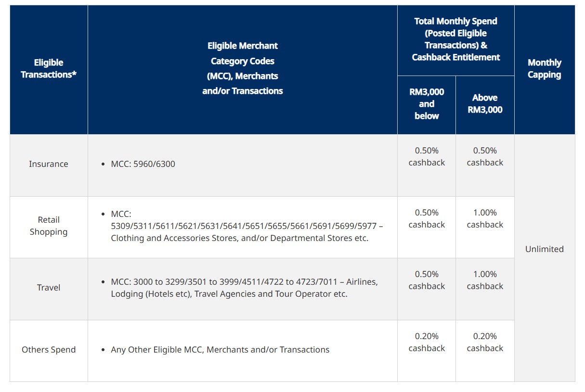The image size is (585, 392).
Task: Select the Retail Shopping row label
Action: pos(49,226)
